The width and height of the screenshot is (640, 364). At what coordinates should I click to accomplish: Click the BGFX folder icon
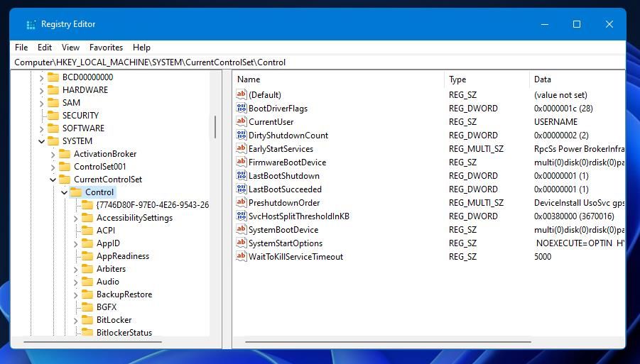pos(87,307)
